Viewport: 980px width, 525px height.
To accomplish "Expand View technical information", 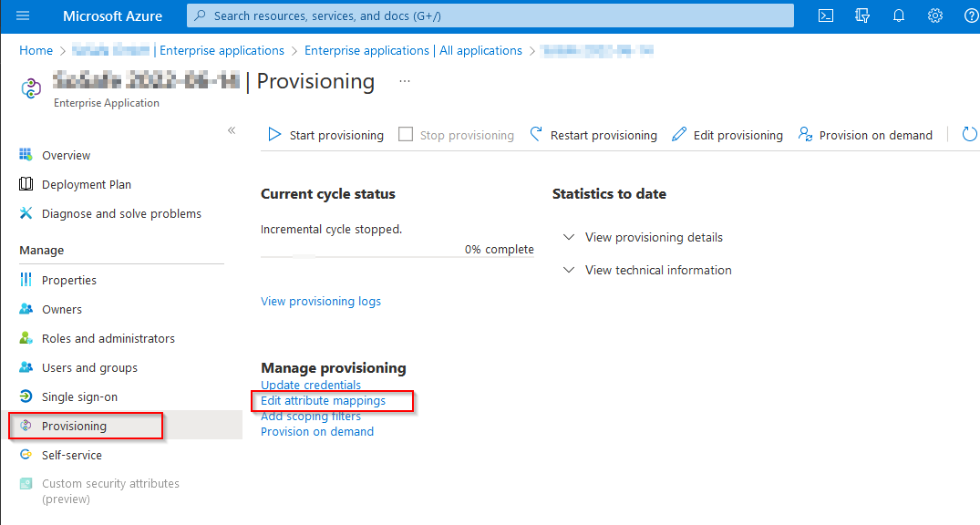I will click(x=657, y=270).
